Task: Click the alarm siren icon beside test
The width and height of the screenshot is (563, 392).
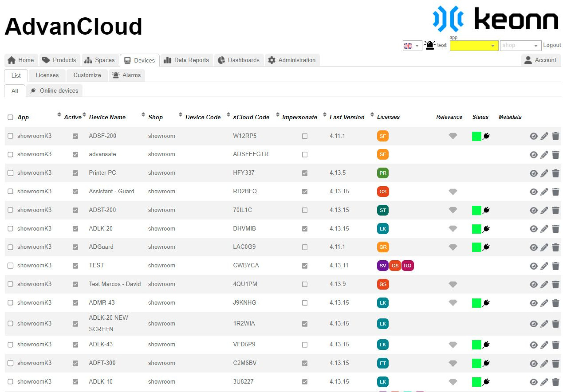Action: [430, 45]
